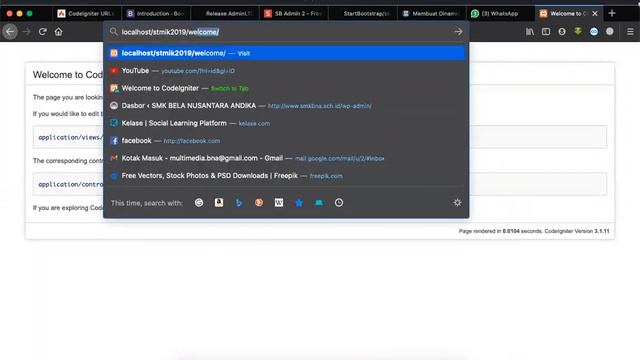Choose the facebook suggestion
Screen dimensions: 640x360
[x=286, y=141]
